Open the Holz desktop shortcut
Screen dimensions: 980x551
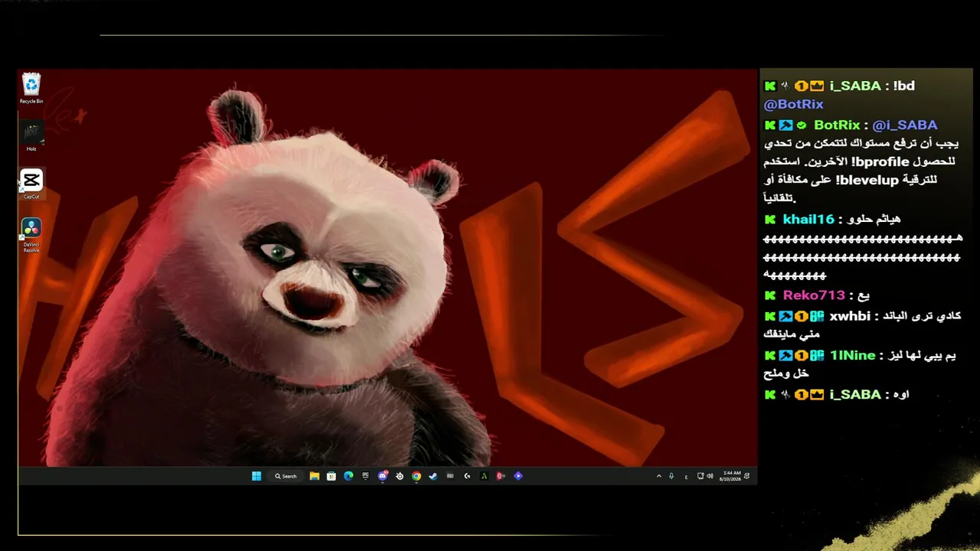pyautogui.click(x=31, y=136)
